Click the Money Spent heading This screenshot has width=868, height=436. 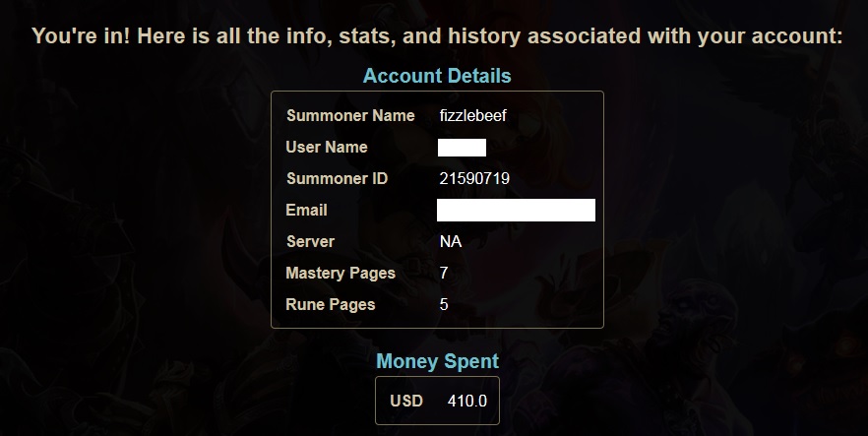(x=437, y=361)
